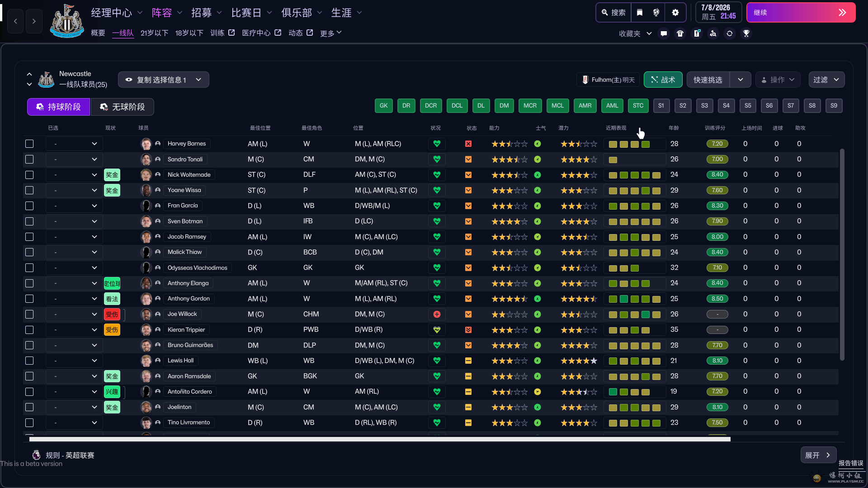Select Bruno Guimarães row checkbox

click(29, 345)
